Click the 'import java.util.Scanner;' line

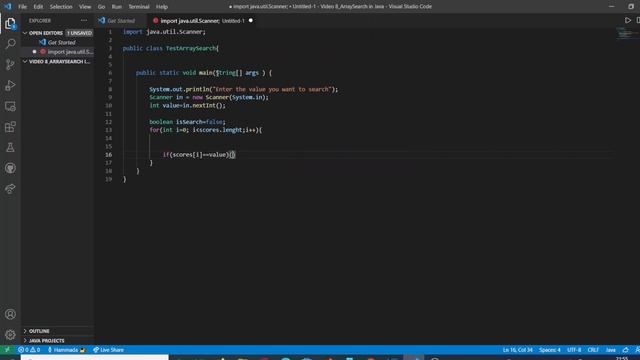coord(164,32)
